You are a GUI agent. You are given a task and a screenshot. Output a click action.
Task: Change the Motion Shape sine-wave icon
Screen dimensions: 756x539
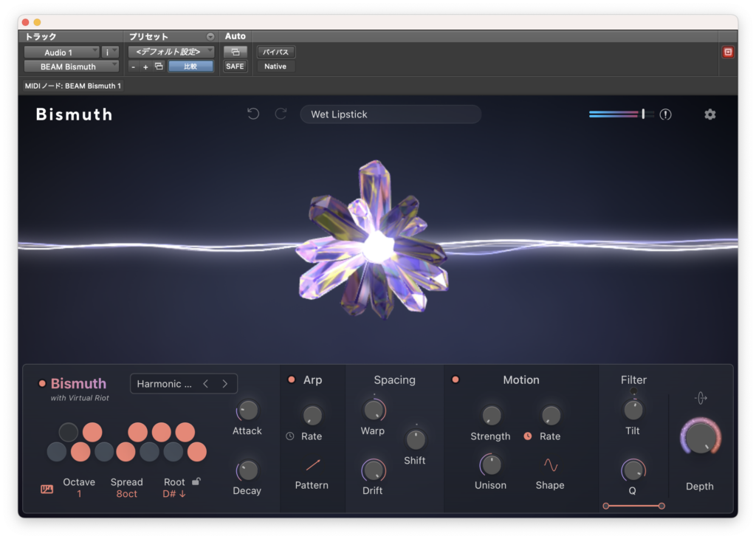pyautogui.click(x=551, y=464)
